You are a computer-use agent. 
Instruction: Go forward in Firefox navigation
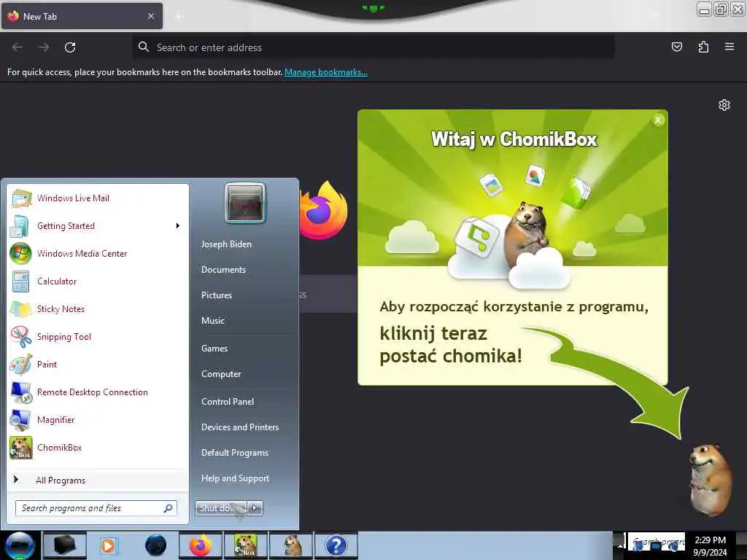[44, 47]
